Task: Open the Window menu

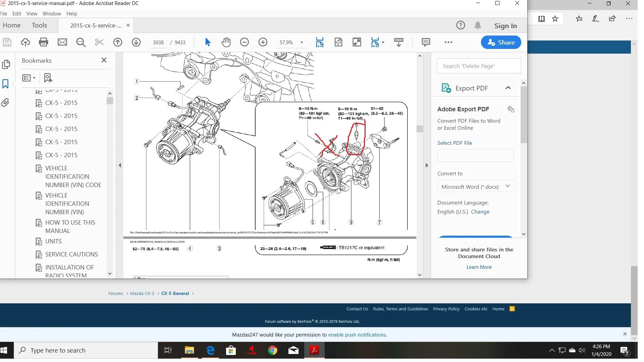Action: (x=52, y=13)
